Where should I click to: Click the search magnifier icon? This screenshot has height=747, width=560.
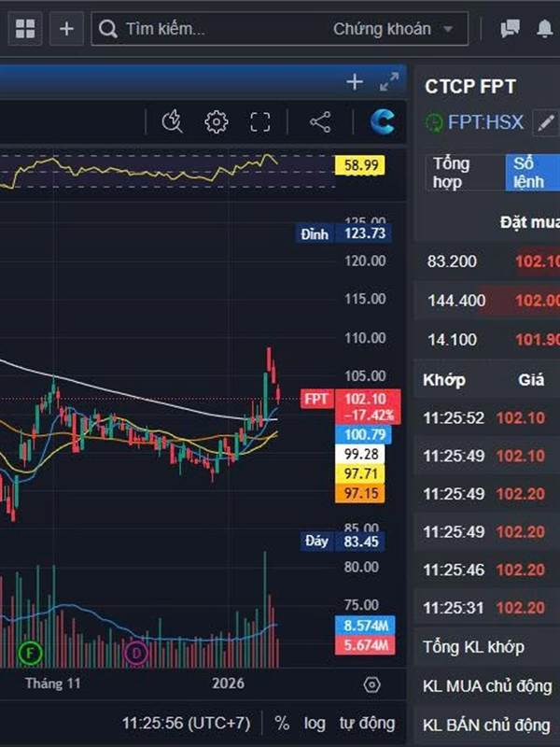107,29
